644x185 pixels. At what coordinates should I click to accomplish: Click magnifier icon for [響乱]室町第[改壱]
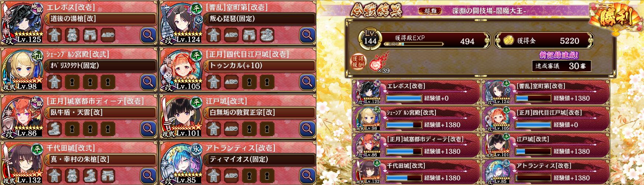307,35
